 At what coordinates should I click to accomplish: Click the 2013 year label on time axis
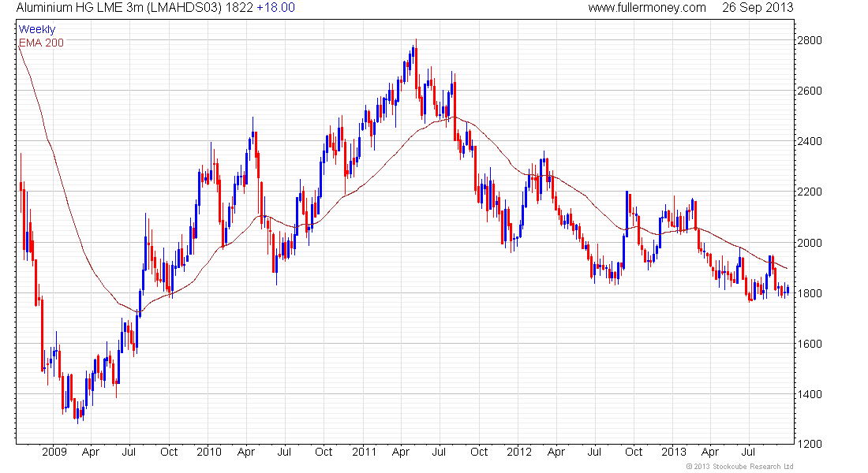coord(674,452)
